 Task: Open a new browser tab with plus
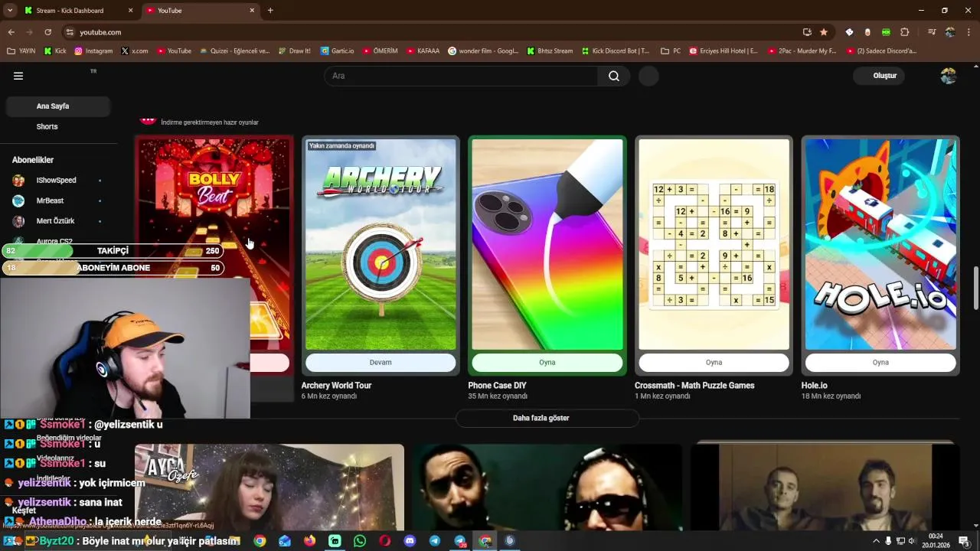[270, 11]
